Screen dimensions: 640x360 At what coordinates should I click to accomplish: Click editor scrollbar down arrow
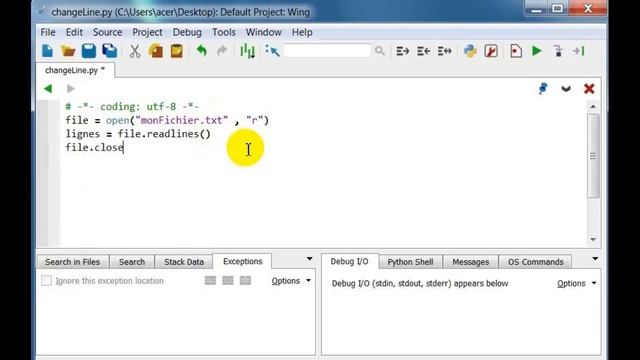pos(593,240)
